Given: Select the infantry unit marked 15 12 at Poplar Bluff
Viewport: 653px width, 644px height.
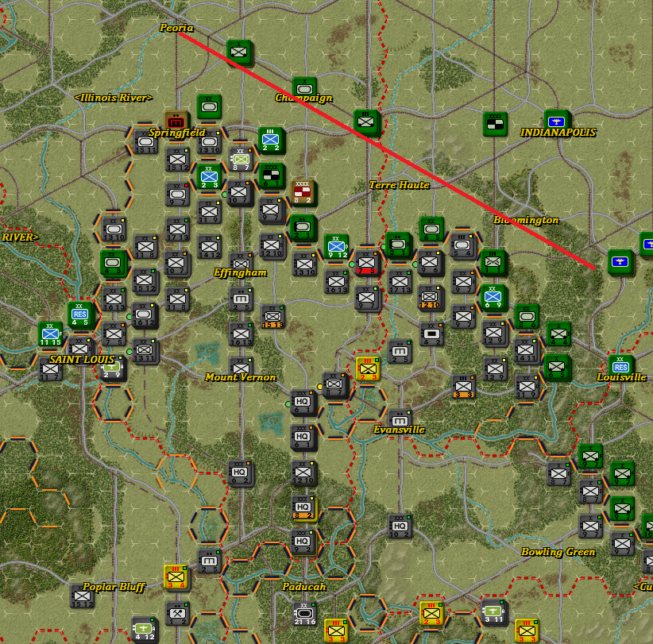Looking at the screenshot, I should point(82,596).
